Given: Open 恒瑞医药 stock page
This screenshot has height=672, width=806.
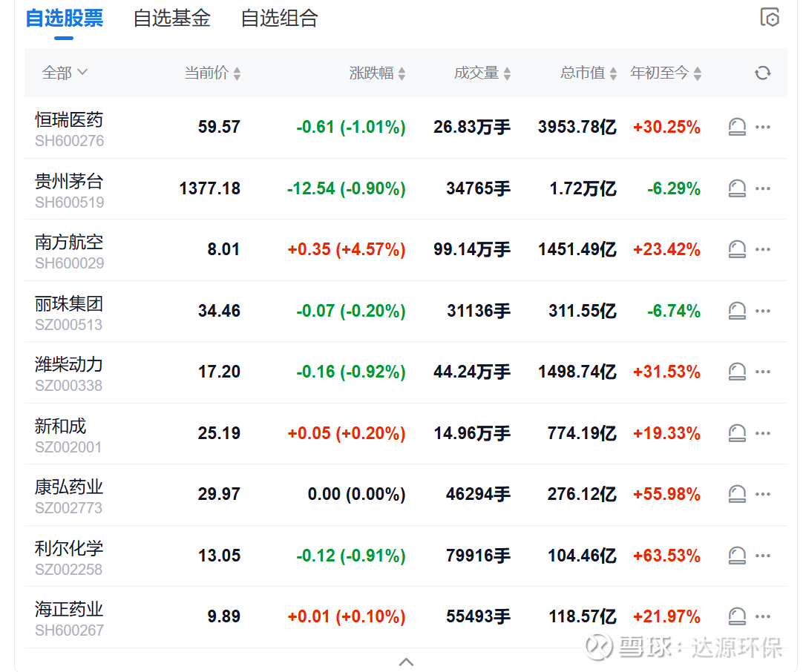Looking at the screenshot, I should tap(69, 119).
